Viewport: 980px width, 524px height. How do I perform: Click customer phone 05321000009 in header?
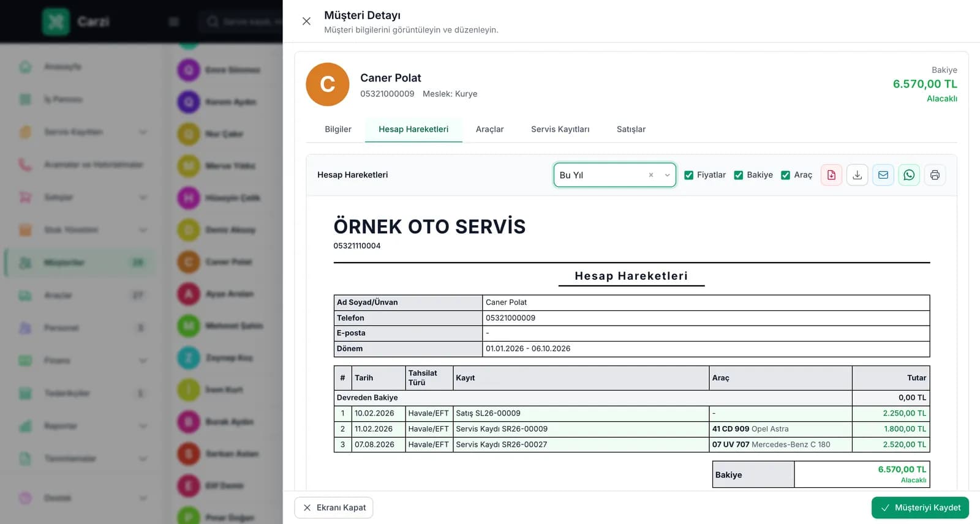pos(387,94)
